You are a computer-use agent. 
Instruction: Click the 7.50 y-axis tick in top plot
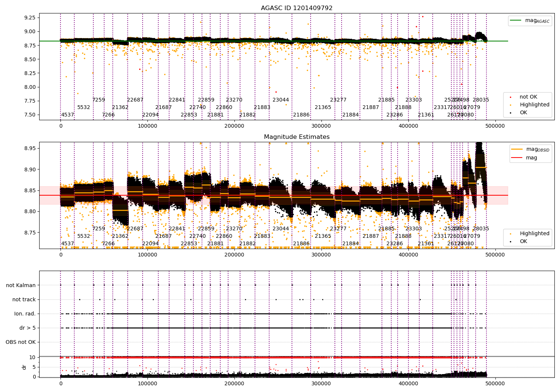click(29, 115)
